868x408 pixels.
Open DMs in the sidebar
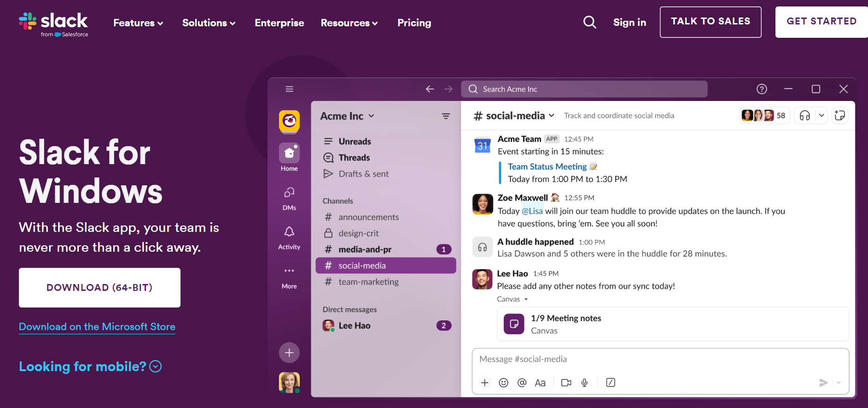289,198
